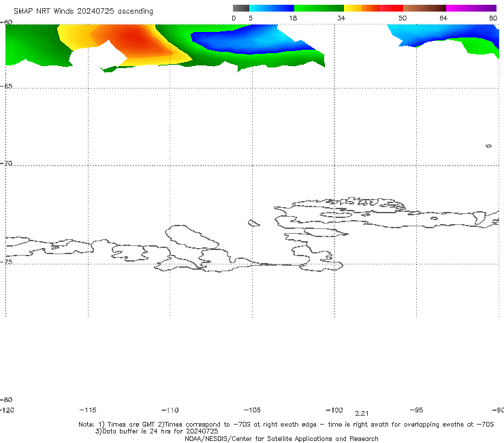
Task: Click the color bar label "18"
Action: click(293, 18)
